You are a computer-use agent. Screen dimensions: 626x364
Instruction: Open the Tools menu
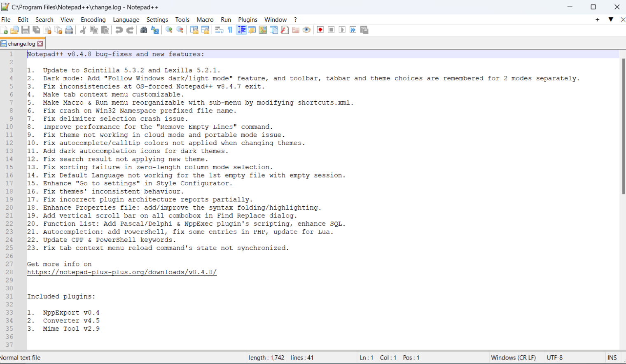[182, 20]
